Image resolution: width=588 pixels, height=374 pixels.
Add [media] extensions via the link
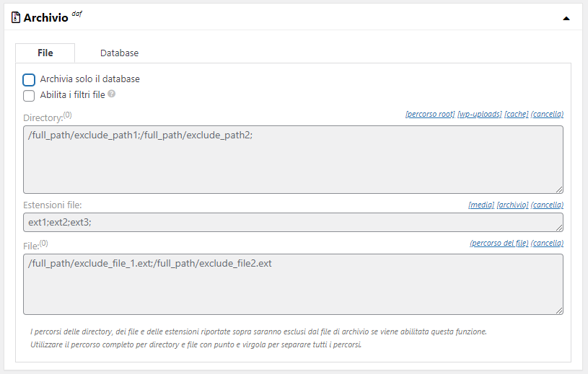pyautogui.click(x=481, y=205)
